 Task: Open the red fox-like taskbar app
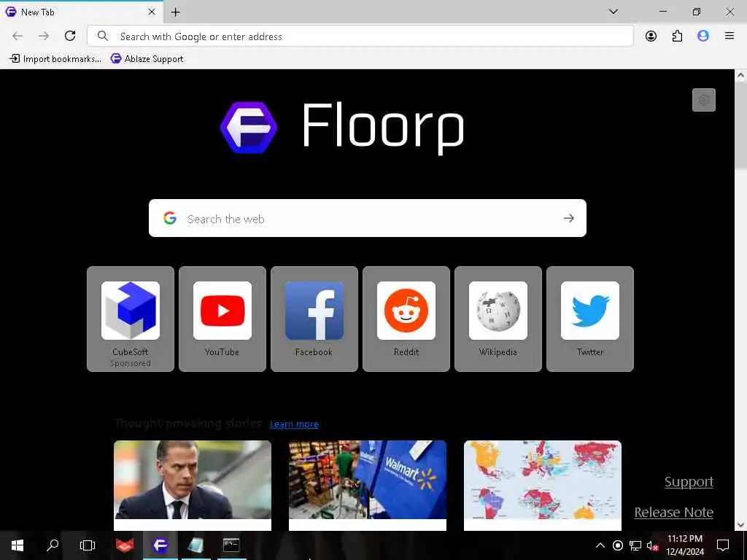[x=125, y=545]
